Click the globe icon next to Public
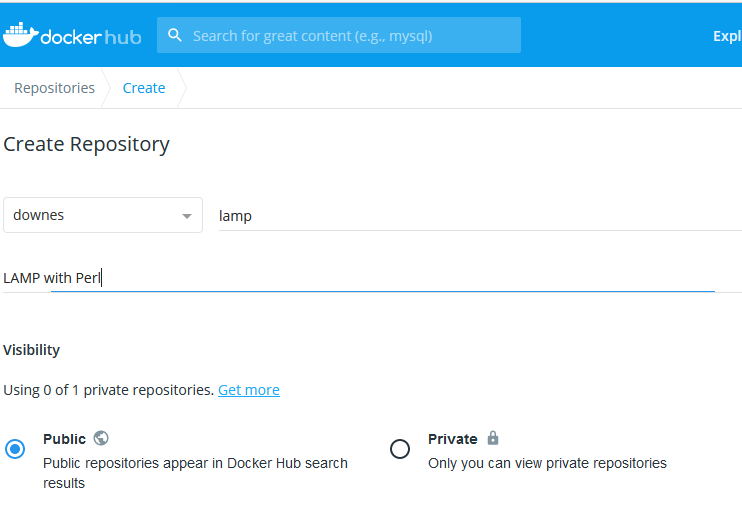The height and width of the screenshot is (518, 742). [x=101, y=438]
